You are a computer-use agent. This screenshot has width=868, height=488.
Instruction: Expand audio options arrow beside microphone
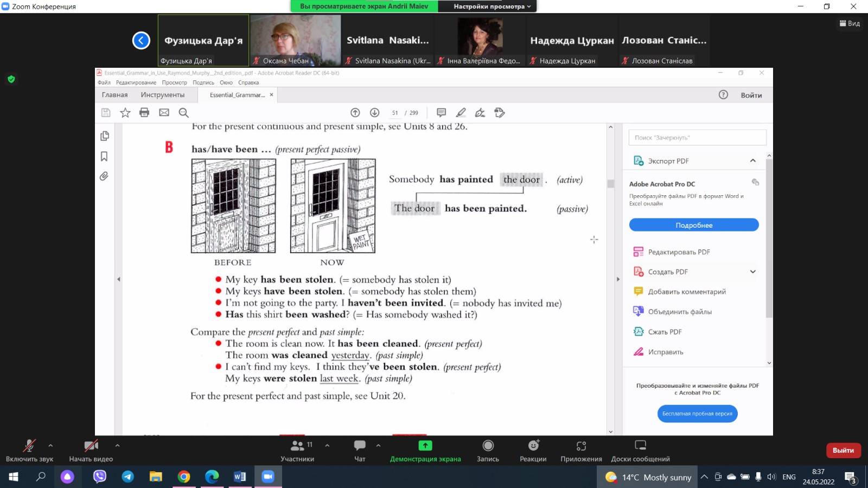pos(50,446)
